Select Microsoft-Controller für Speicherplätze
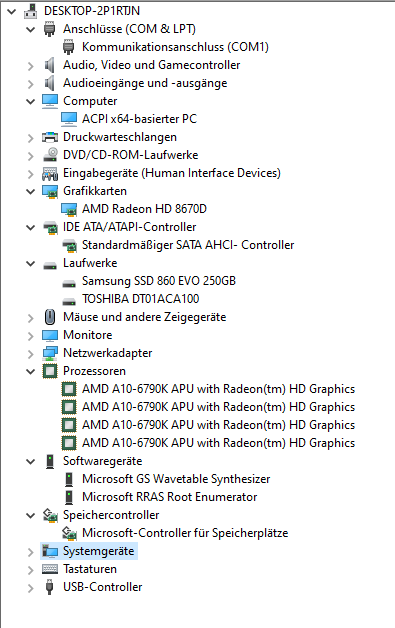This screenshot has width=395, height=628. pos(185,533)
